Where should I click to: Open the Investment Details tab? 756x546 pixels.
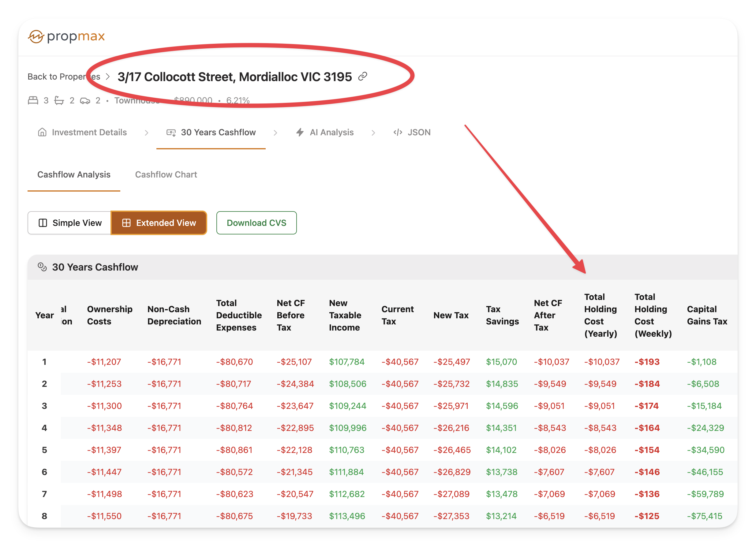[82, 132]
